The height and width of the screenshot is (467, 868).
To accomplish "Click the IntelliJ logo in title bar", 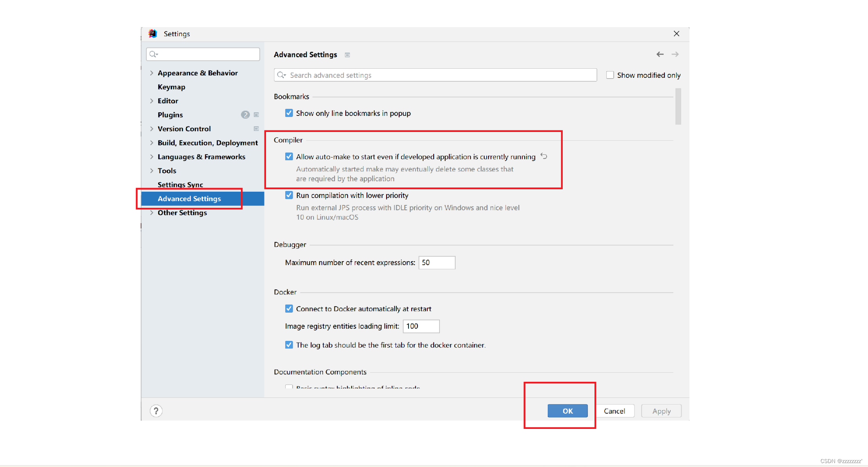I will 153,34.
